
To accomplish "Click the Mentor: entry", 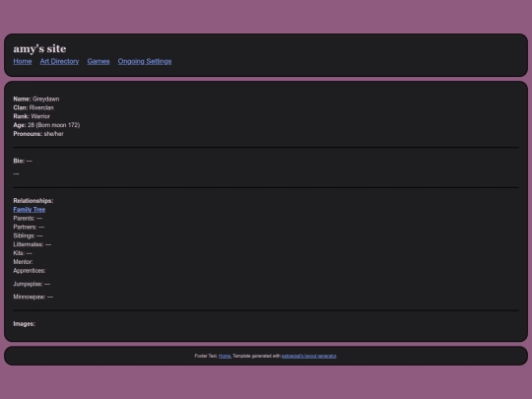I will [23, 262].
